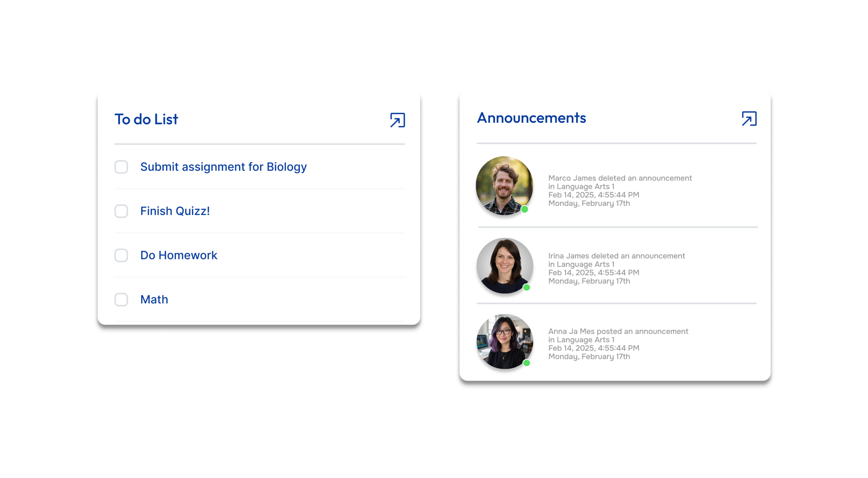The image size is (868, 478).
Task: Open To do List expand arrow icon
Action: click(x=397, y=120)
